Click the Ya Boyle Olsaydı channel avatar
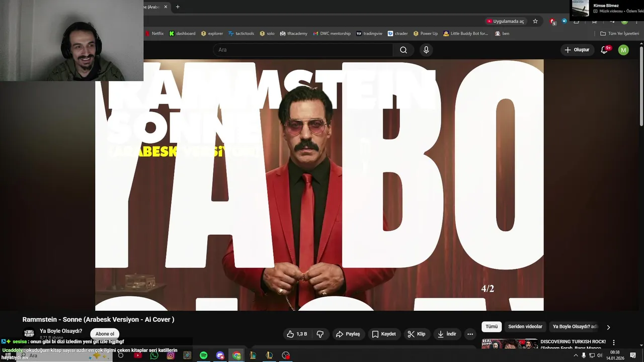Viewport: 644px width, 362px height. point(29,334)
